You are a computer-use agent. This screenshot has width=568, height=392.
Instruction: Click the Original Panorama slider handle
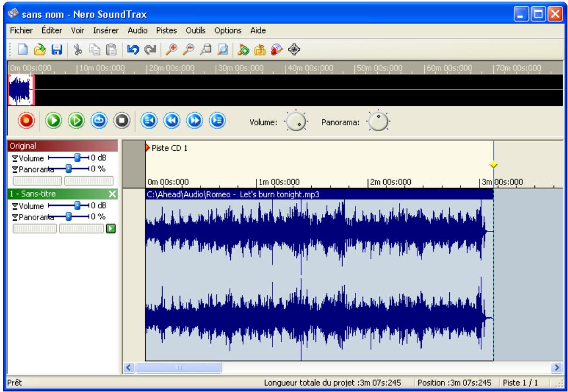tap(68, 169)
